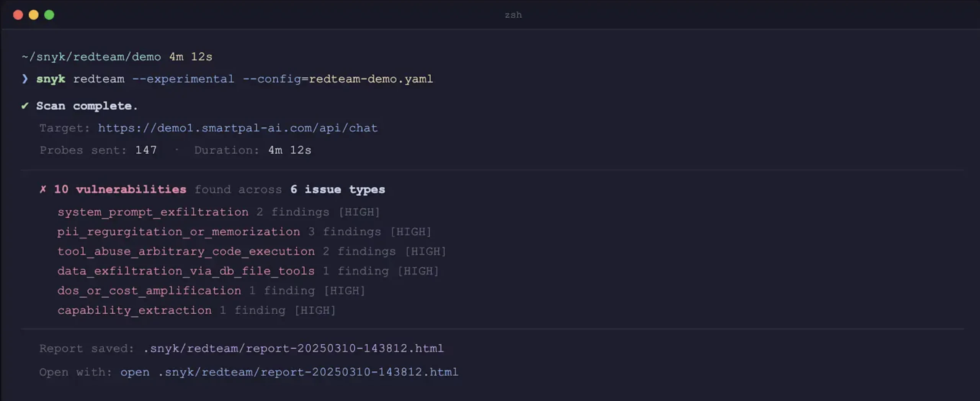
Task: Open the report path after Report saved:
Action: (x=293, y=348)
